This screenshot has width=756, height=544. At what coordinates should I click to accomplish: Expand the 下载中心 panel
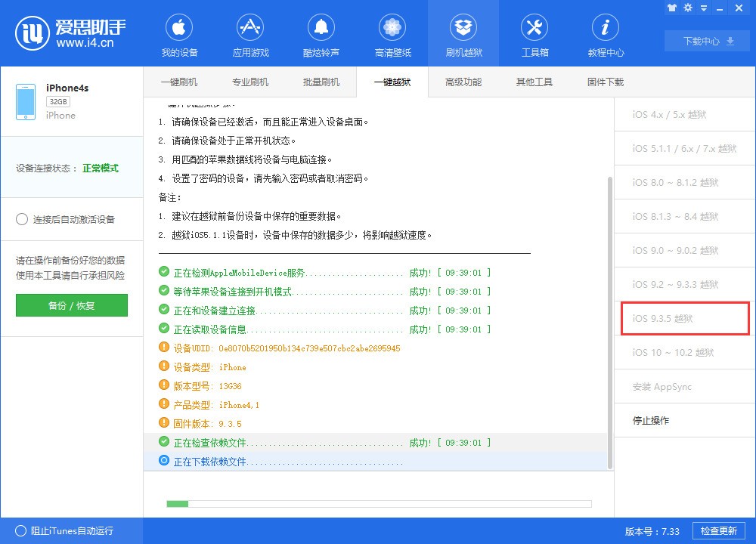pyautogui.click(x=705, y=41)
